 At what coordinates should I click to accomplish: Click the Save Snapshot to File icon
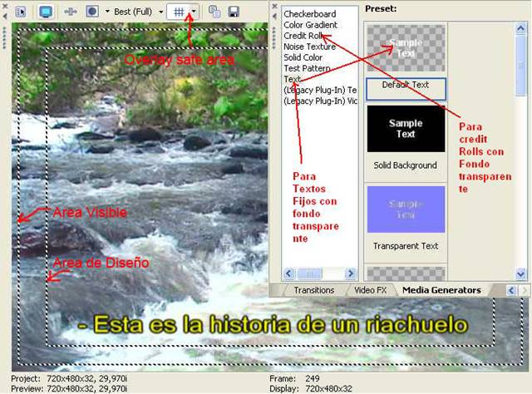[234, 12]
